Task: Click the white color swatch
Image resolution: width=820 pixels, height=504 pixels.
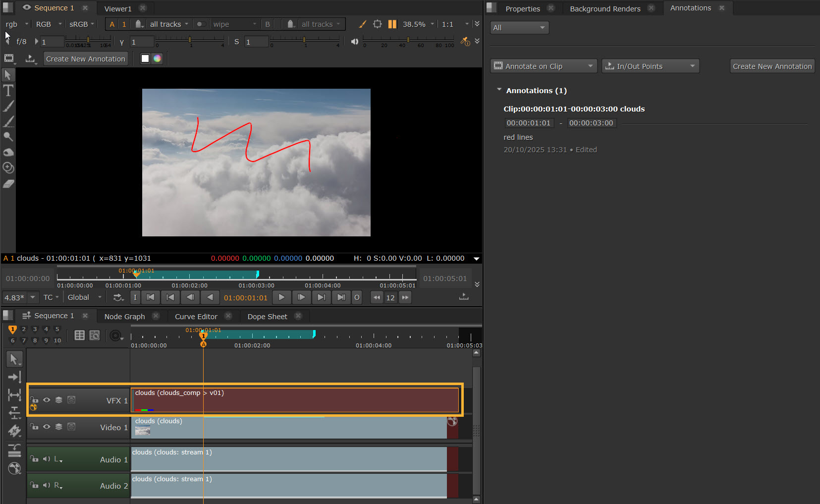Action: [145, 58]
